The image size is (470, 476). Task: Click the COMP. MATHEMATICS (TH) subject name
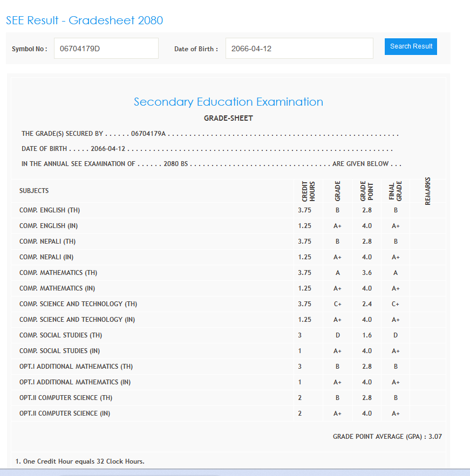click(58, 273)
